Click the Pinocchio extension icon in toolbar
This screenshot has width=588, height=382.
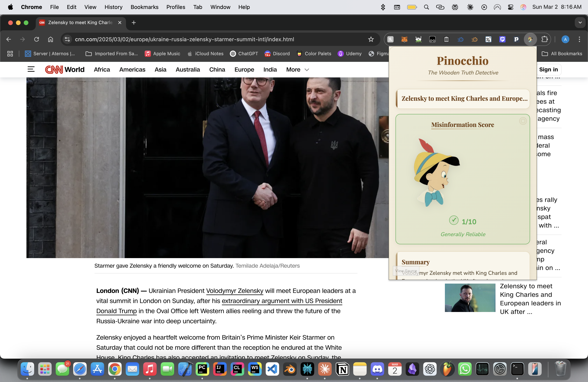click(x=530, y=39)
